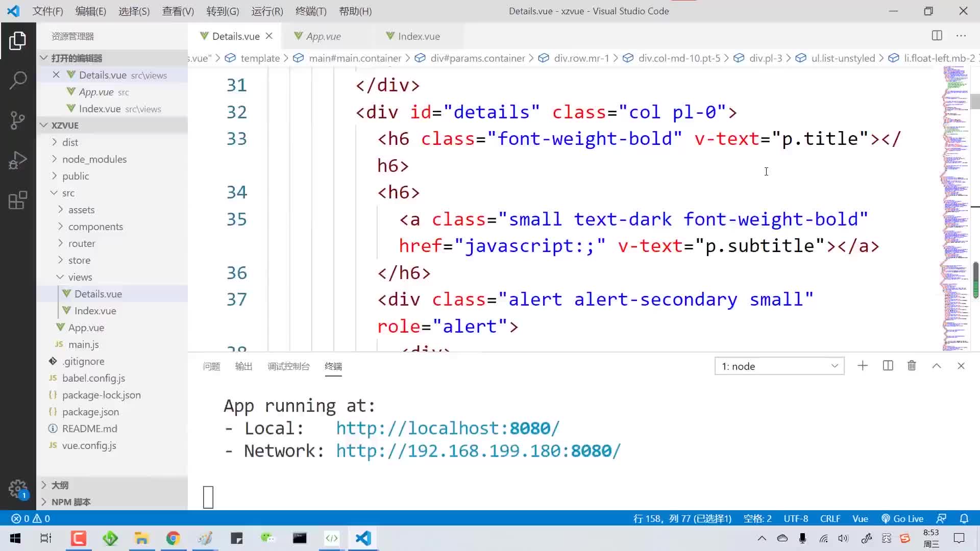The image size is (980, 551).
Task: Select the Details.vue editor tab
Action: [236, 36]
